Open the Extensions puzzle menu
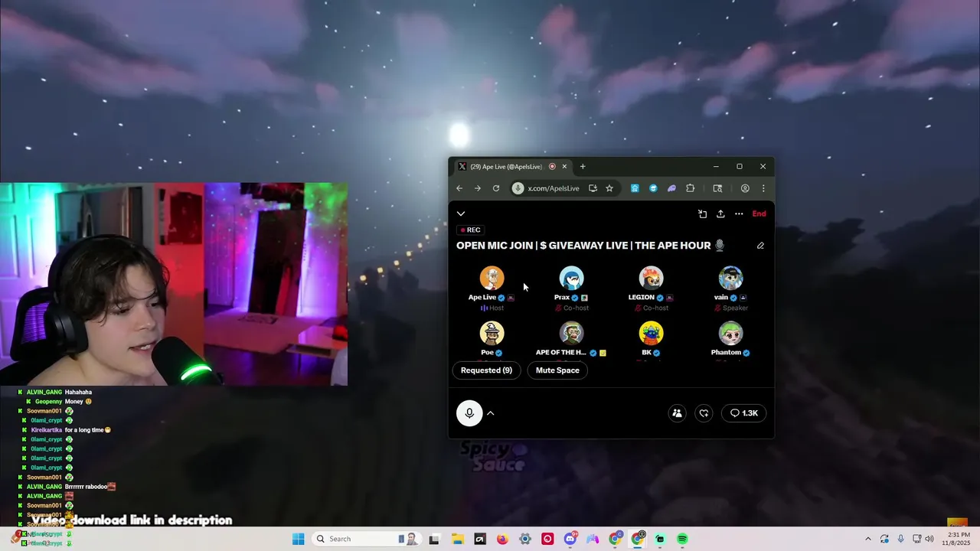The image size is (980, 551). (x=690, y=188)
